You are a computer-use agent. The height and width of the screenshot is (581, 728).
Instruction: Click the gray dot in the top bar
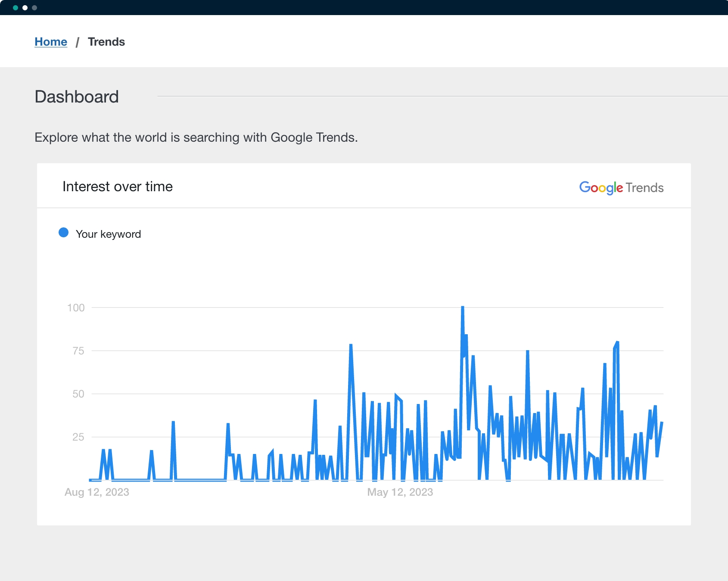pyautogui.click(x=34, y=8)
